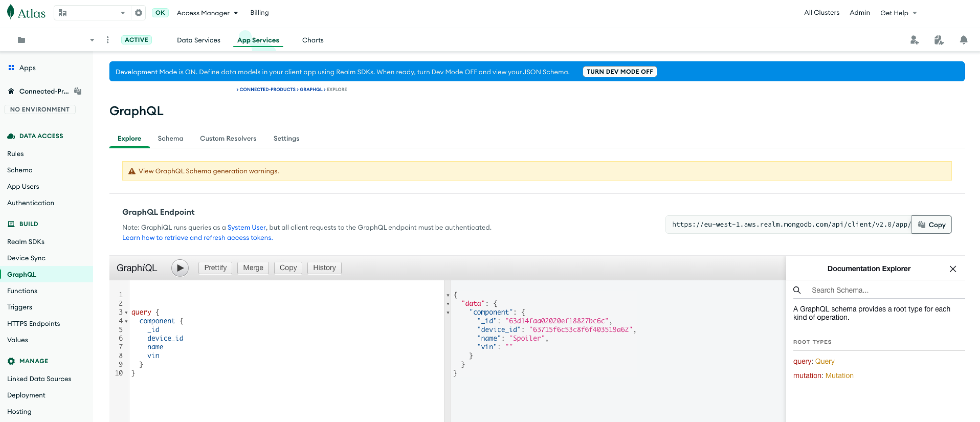Open HTTPS Endpoints in the sidebar
The width and height of the screenshot is (980, 422).
[33, 323]
